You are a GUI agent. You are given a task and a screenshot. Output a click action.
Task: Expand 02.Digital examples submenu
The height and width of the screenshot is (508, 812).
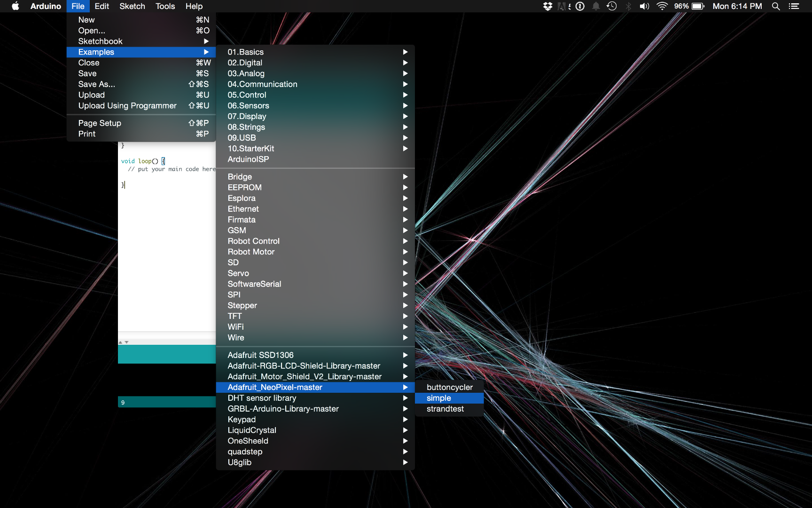(315, 63)
